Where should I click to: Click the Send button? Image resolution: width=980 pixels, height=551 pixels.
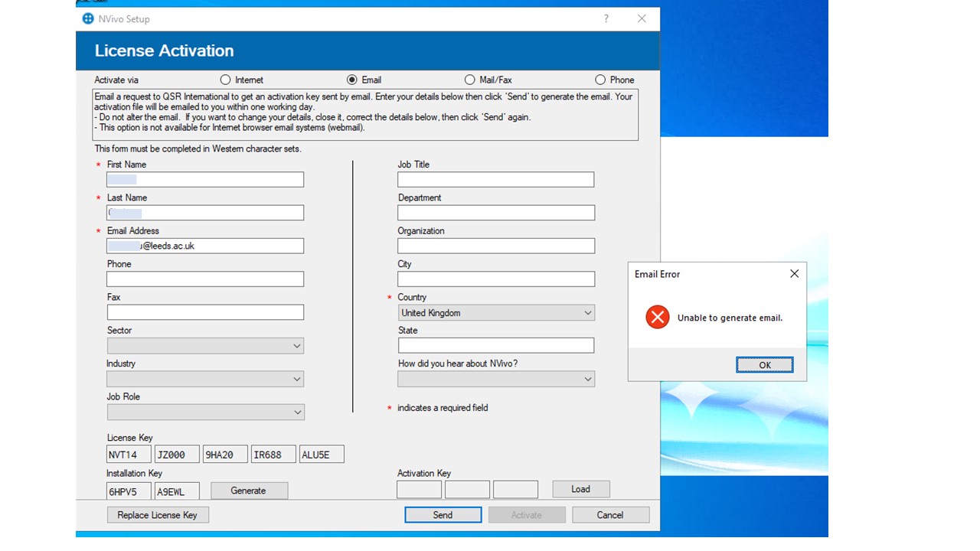tap(443, 515)
